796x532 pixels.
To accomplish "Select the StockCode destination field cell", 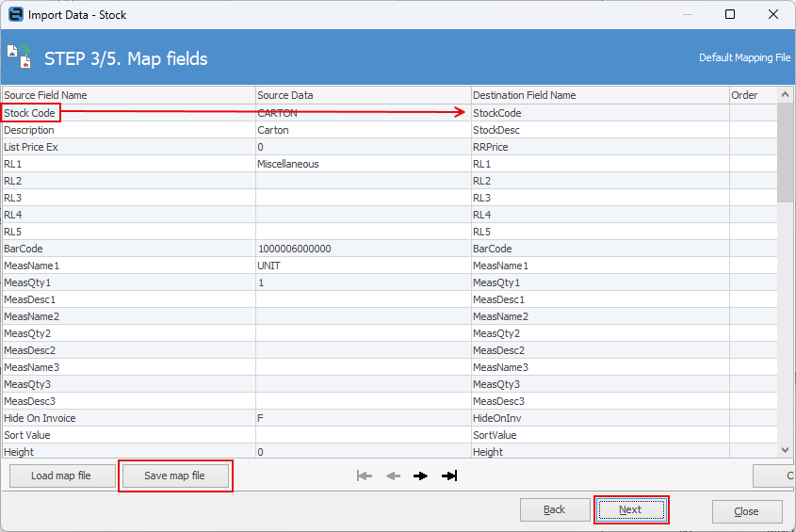I will pyautogui.click(x=599, y=113).
